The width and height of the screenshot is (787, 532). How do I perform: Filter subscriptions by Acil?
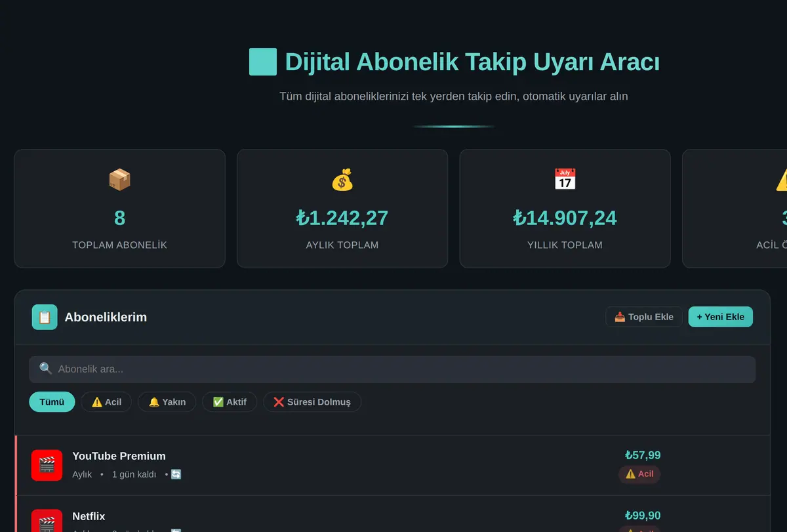[106, 402]
